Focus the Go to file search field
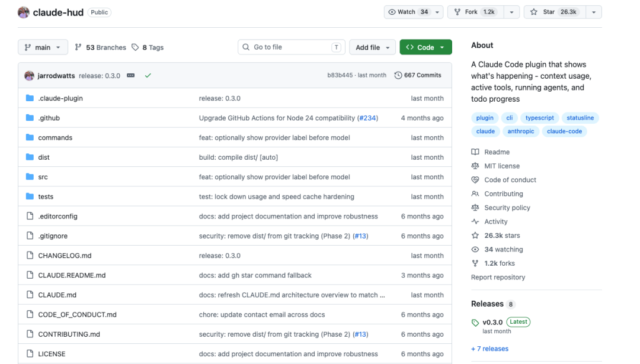Viewport: 640px width, 364px height. (x=292, y=47)
